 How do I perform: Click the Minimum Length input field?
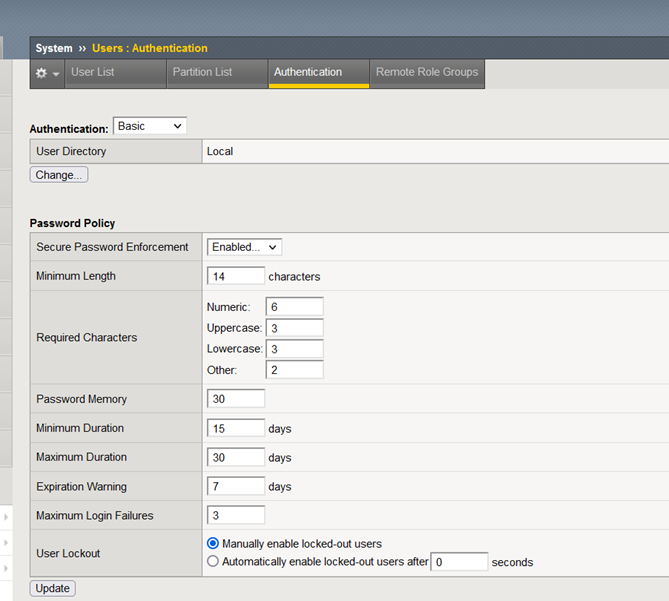pos(236,276)
